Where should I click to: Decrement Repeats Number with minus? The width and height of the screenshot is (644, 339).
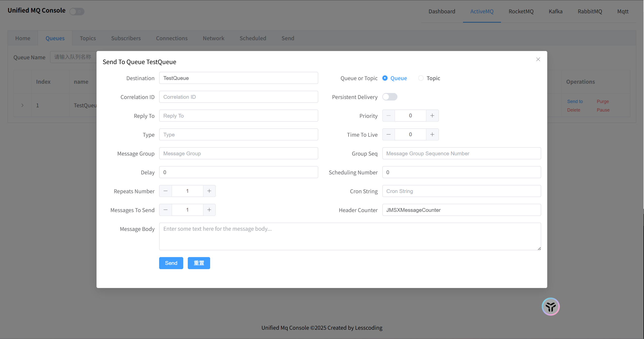coord(165,191)
